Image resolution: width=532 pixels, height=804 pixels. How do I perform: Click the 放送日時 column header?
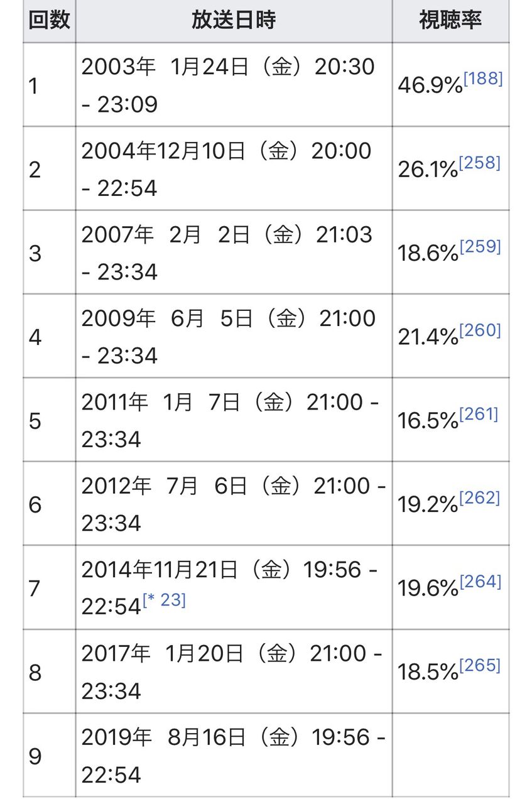(x=234, y=21)
